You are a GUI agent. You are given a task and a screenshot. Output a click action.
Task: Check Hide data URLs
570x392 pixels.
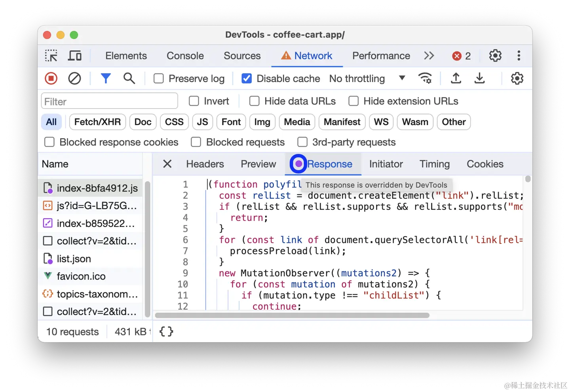[254, 101]
